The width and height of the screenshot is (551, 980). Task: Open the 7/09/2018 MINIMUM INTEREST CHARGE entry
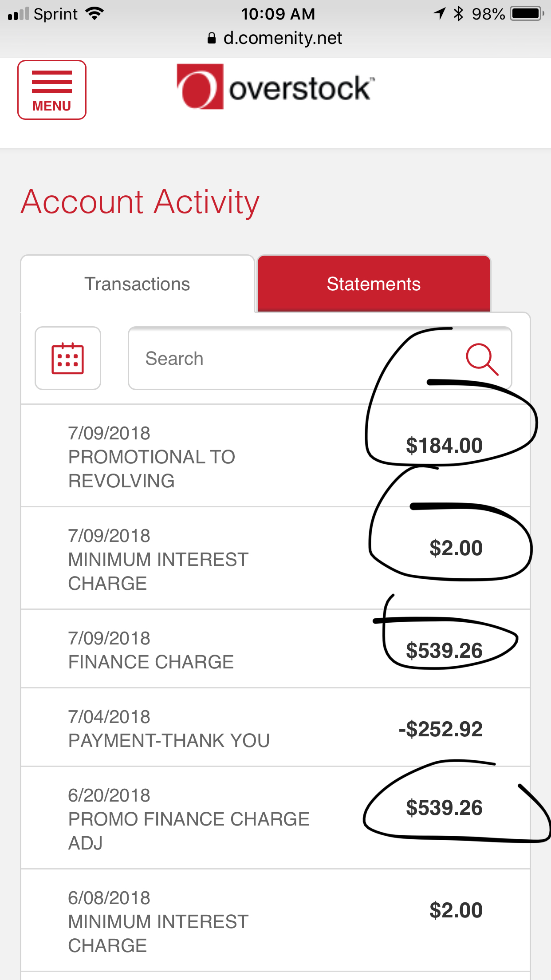click(x=275, y=558)
